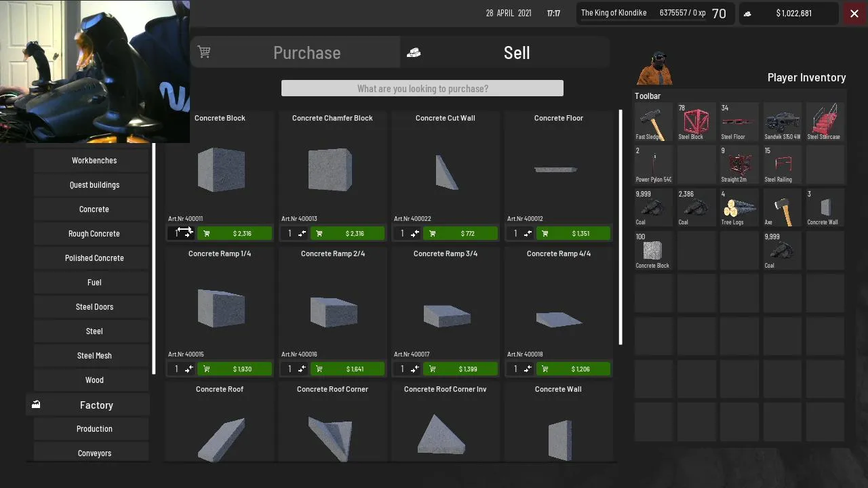Select the Steel Railing inventory item

coord(783,165)
